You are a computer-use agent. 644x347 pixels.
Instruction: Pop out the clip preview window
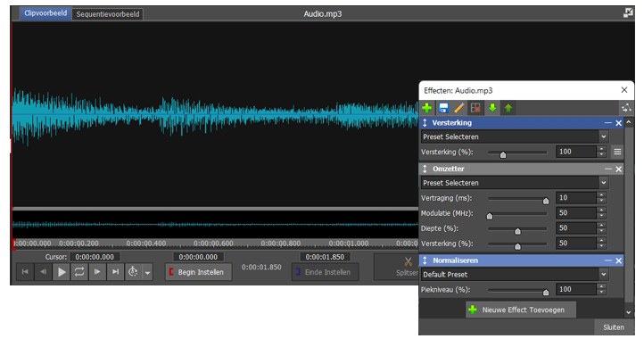point(628,12)
